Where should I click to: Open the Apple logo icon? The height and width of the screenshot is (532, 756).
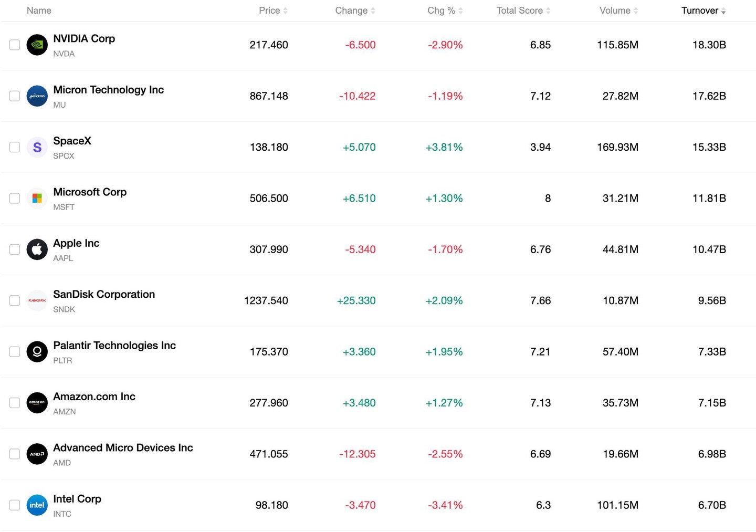[37, 249]
